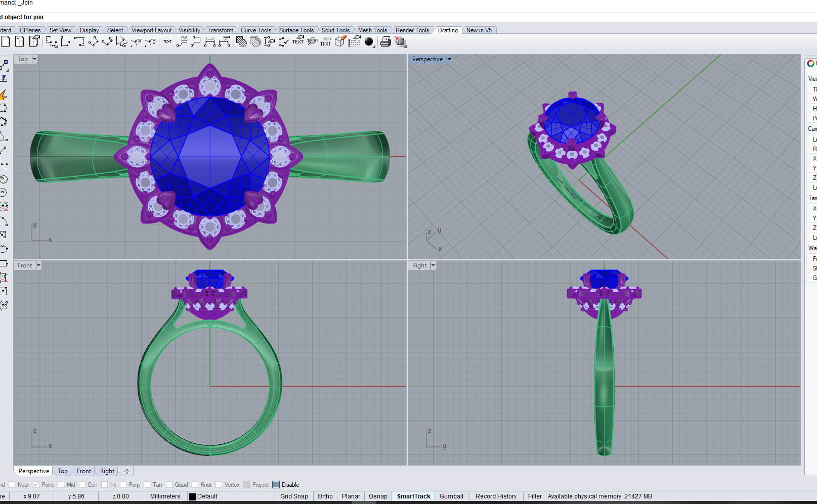The height and width of the screenshot is (504, 817).
Task: Click the Hatch tool icon
Action: point(241,42)
